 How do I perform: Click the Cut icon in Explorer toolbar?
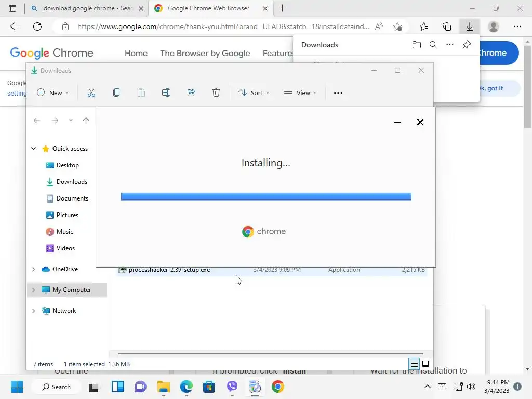[x=91, y=92]
